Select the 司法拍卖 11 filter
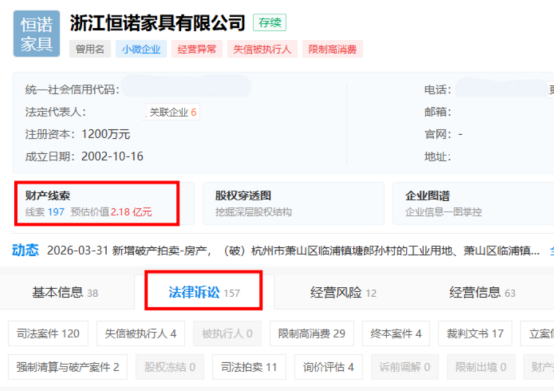 [249, 367]
